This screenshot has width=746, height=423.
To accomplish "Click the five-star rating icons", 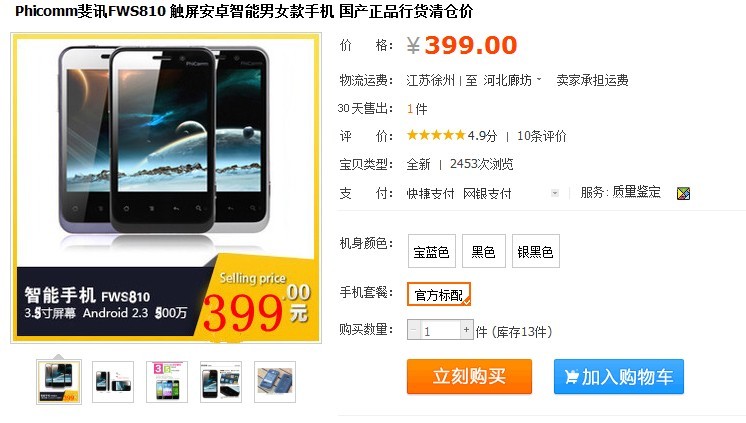I will click(x=436, y=136).
